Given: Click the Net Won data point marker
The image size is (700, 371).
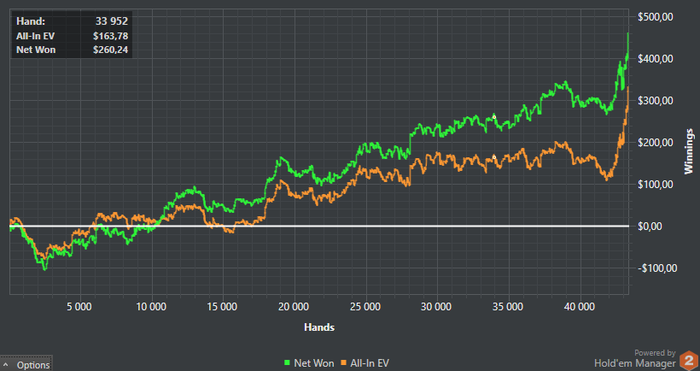Looking at the screenshot, I should click(494, 117).
